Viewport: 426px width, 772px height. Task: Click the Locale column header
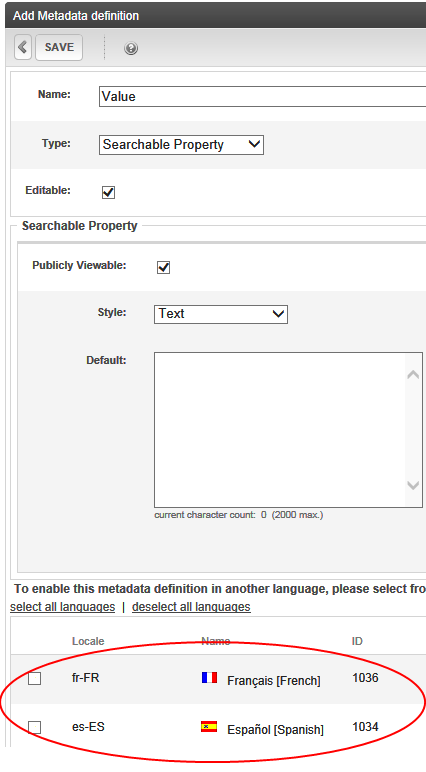88,641
